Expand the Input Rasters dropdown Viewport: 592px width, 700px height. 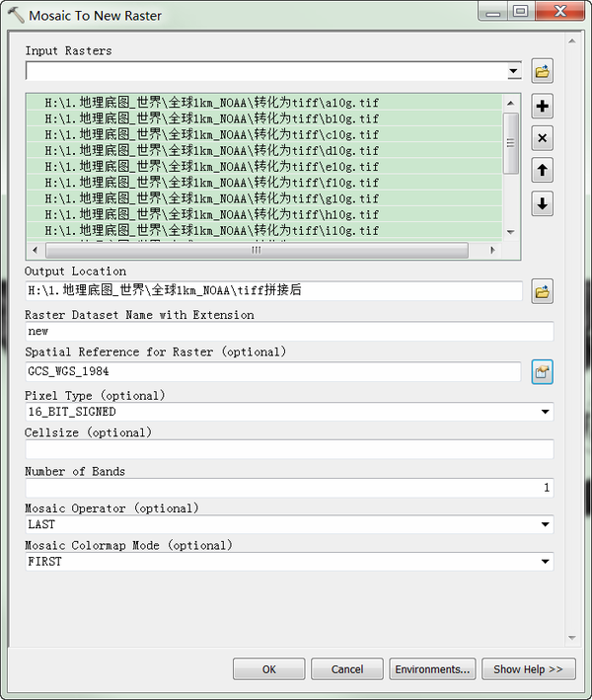514,71
